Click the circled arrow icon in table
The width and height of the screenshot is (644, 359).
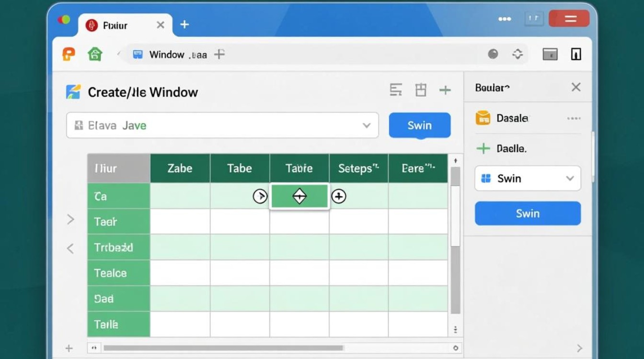260,196
